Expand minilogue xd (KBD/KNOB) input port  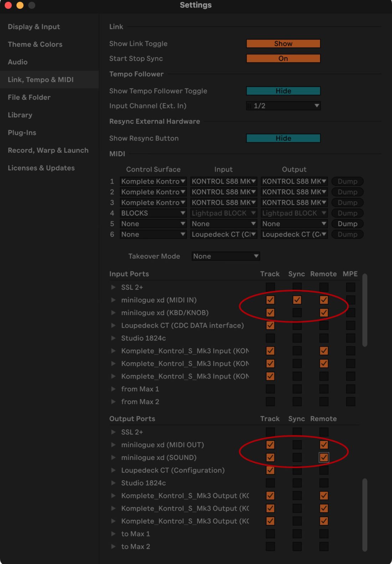(113, 313)
